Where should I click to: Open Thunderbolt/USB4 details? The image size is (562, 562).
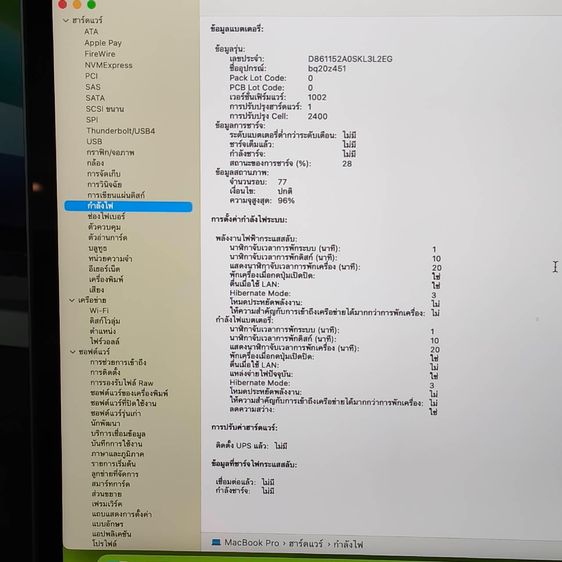[120, 131]
